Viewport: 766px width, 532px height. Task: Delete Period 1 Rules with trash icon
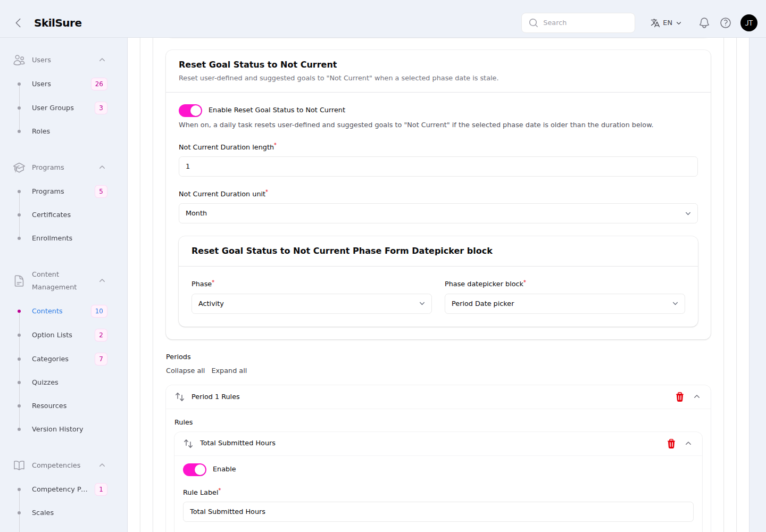tap(680, 397)
